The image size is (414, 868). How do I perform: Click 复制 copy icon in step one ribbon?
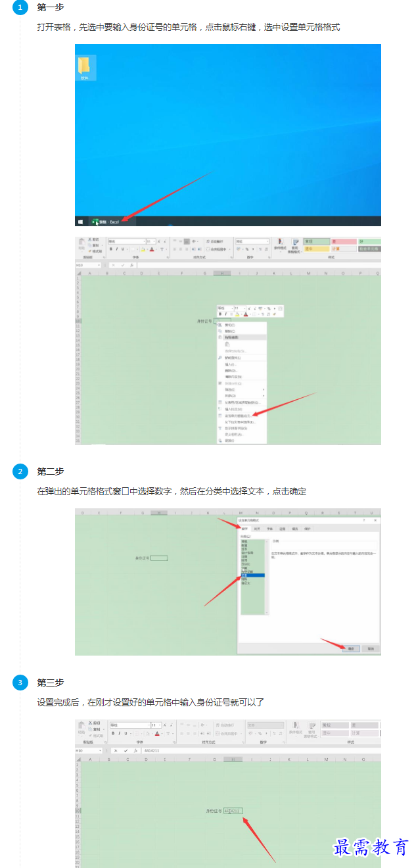pyautogui.click(x=93, y=245)
